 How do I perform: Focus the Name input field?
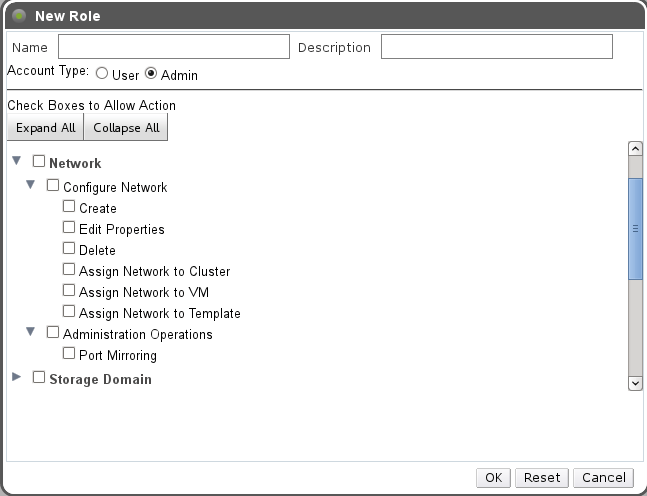(x=173, y=47)
